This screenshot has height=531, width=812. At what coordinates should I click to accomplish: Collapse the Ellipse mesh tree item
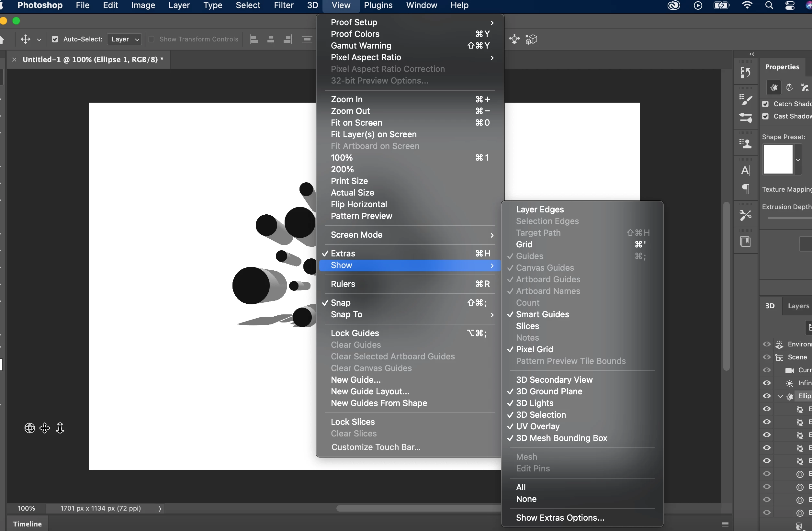780,396
